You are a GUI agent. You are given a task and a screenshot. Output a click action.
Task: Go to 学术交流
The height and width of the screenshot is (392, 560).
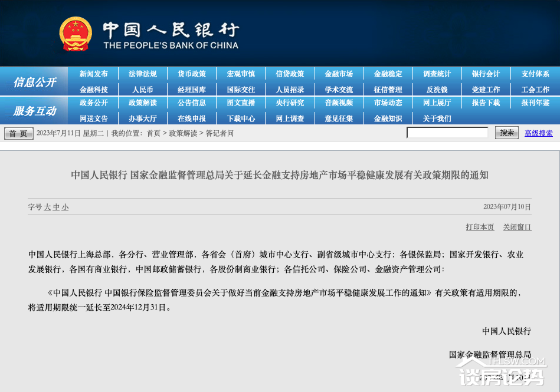tap(339, 90)
